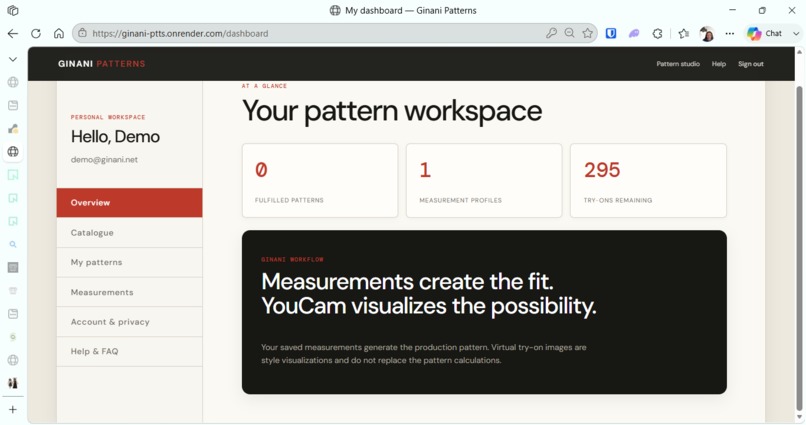Viewport: 806px width, 425px height.
Task: Open Measurements in the sidebar
Action: (x=130, y=292)
